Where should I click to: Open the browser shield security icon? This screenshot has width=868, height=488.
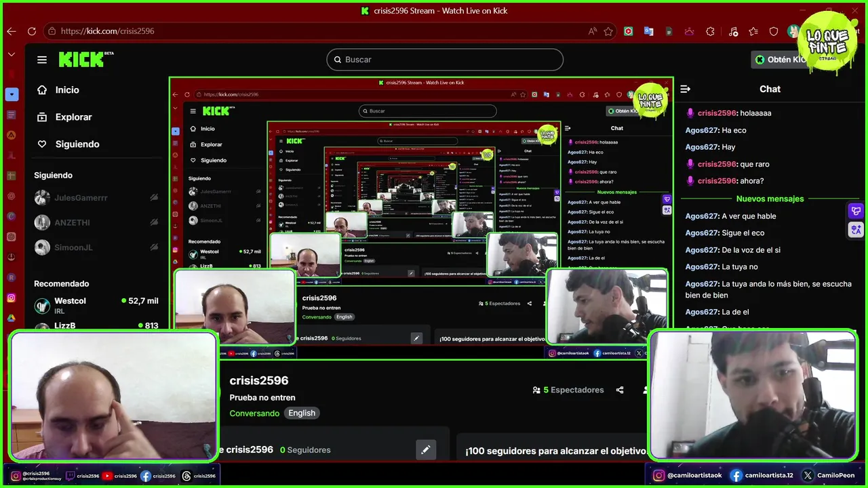pyautogui.click(x=774, y=31)
